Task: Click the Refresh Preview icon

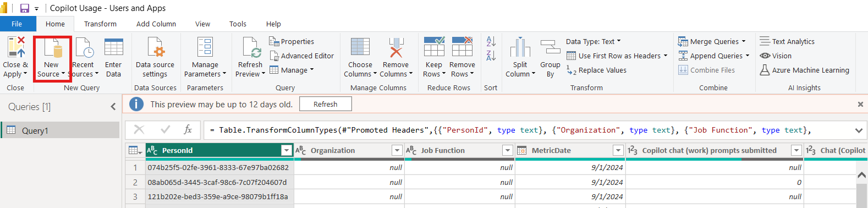Action: [x=251, y=47]
